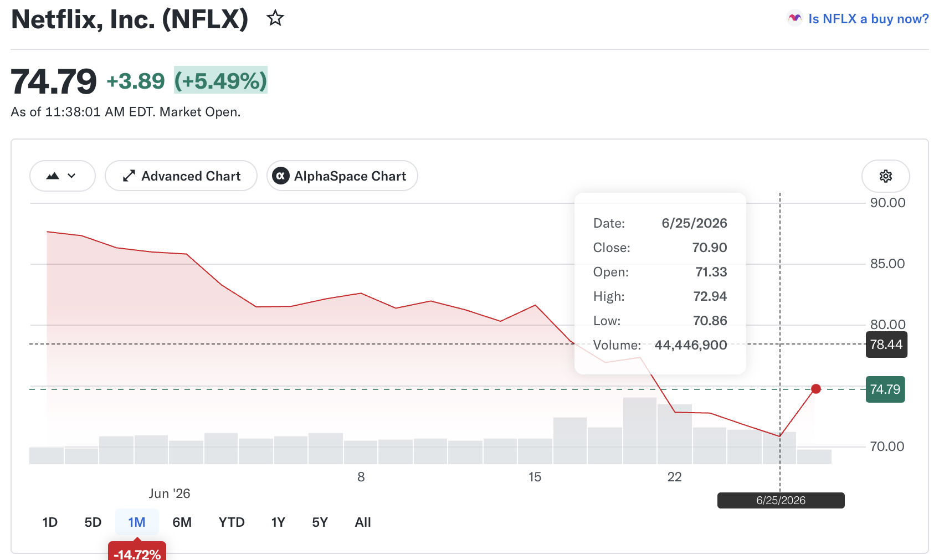Viewport: 939px width, 560px height.
Task: Select the 1Y time range
Action: click(x=278, y=522)
